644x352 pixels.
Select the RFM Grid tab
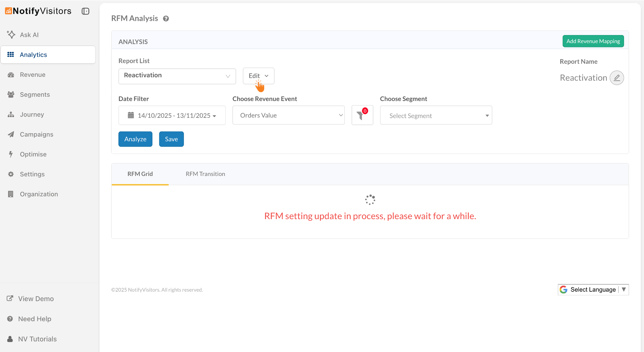tap(140, 174)
